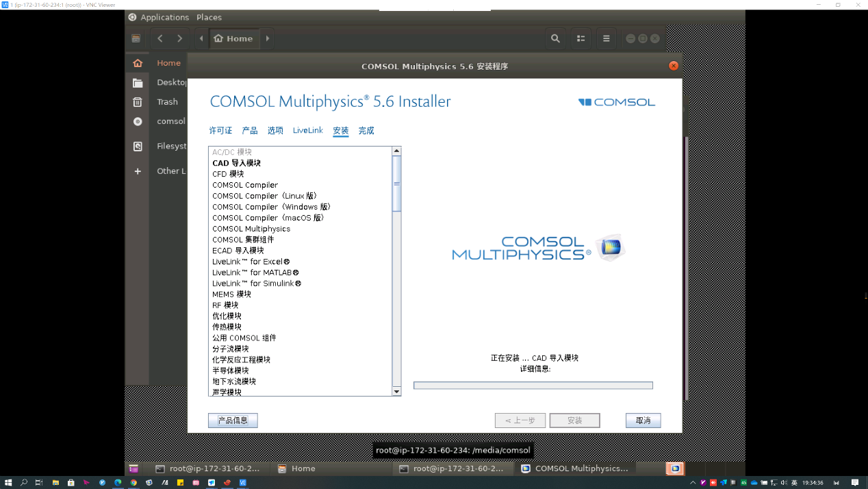Select 'COMSOL Multiphysics' in the product list
The height and width of the screenshot is (489, 868).
tap(251, 229)
